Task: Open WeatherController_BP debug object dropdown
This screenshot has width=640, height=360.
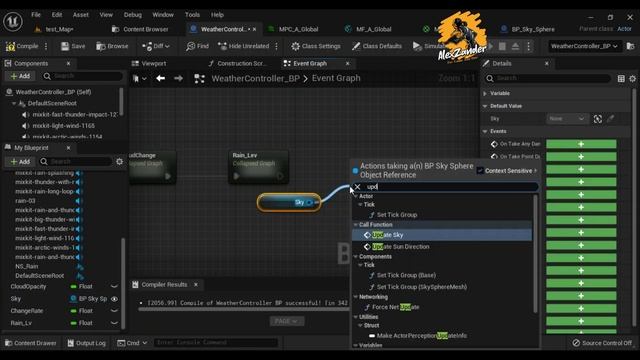Action: (x=584, y=46)
